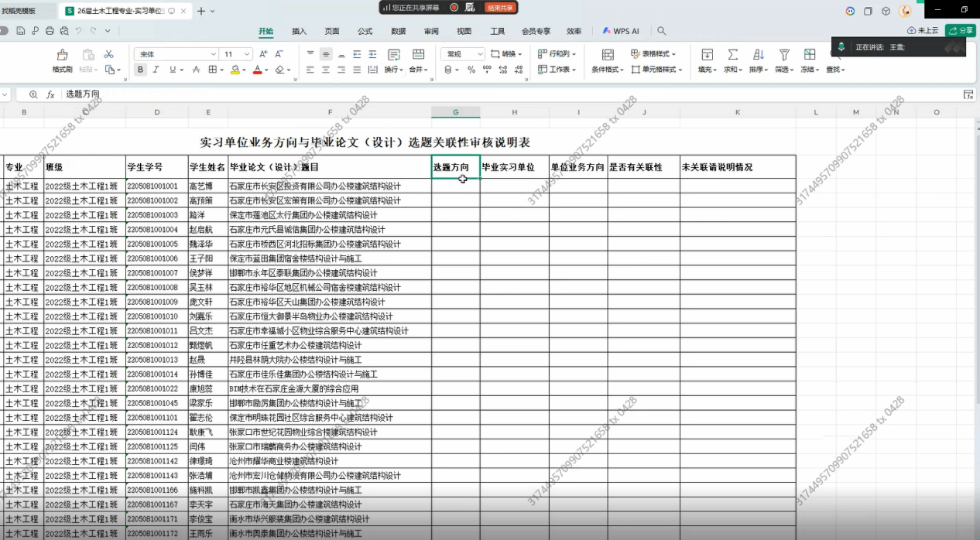This screenshot has height=540, width=980.
Task: Click the insert function fx icon
Action: coord(50,94)
